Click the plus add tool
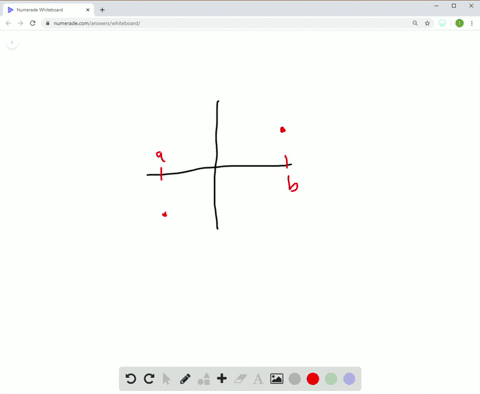Viewport: 480px width, 394px height. coord(222,379)
